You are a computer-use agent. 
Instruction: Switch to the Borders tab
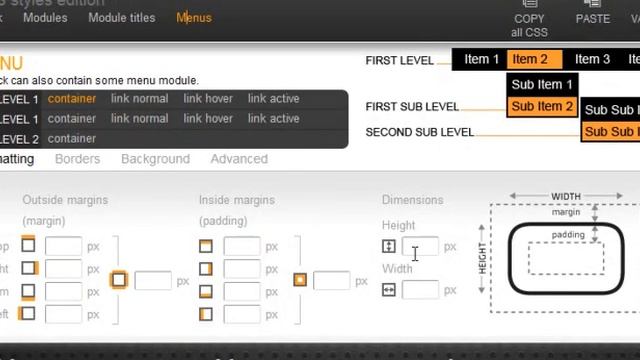tap(78, 159)
